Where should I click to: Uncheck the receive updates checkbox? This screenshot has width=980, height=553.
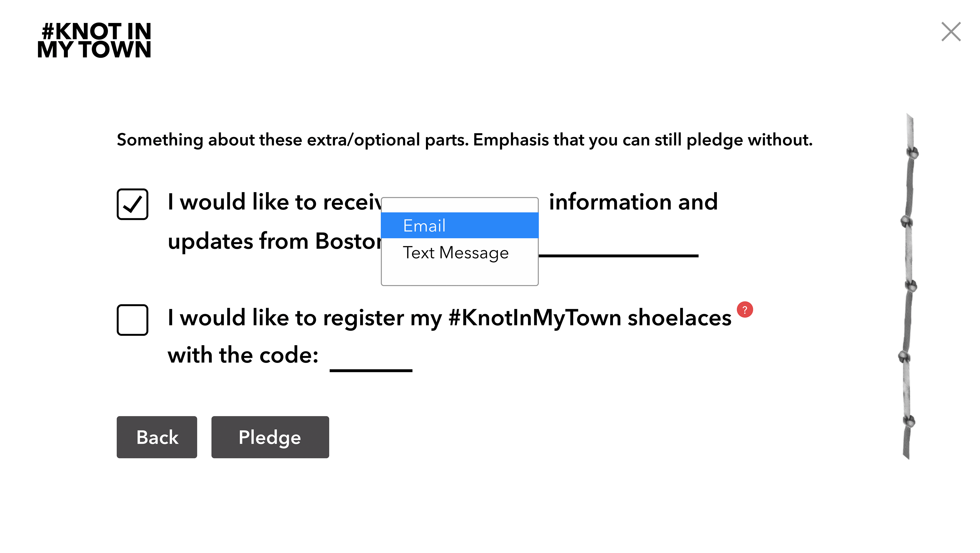tap(132, 204)
